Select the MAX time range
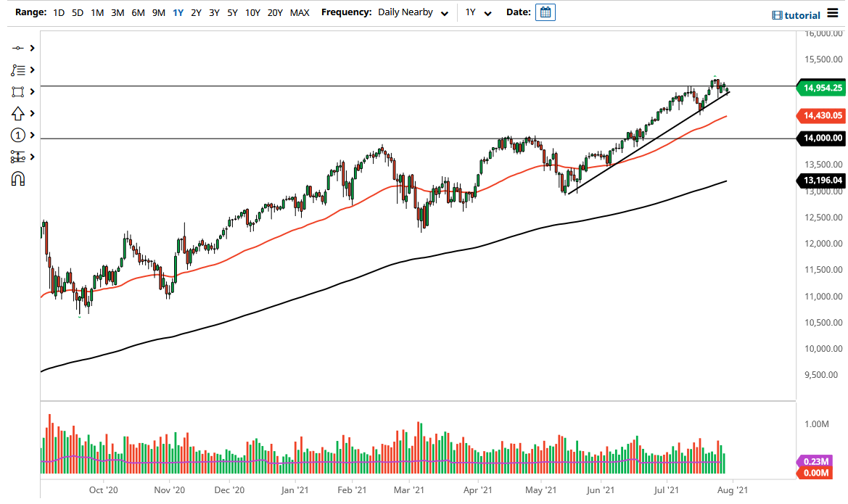The width and height of the screenshot is (848, 504). click(300, 12)
